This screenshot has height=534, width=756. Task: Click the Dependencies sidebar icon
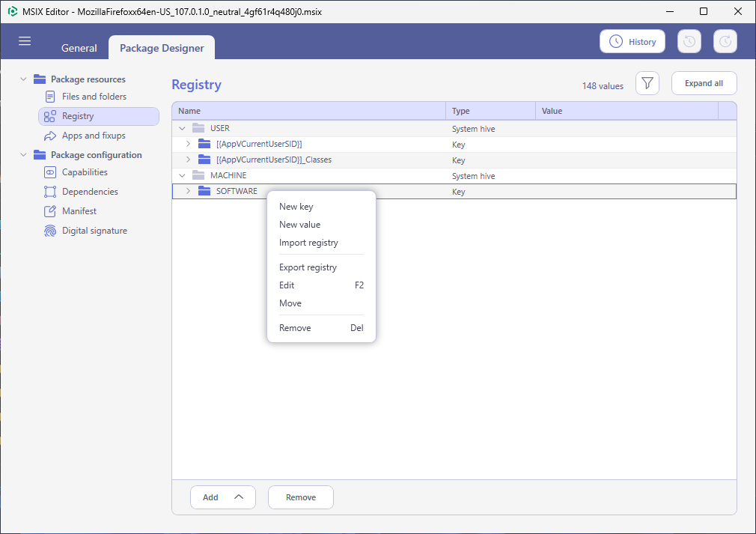50,192
